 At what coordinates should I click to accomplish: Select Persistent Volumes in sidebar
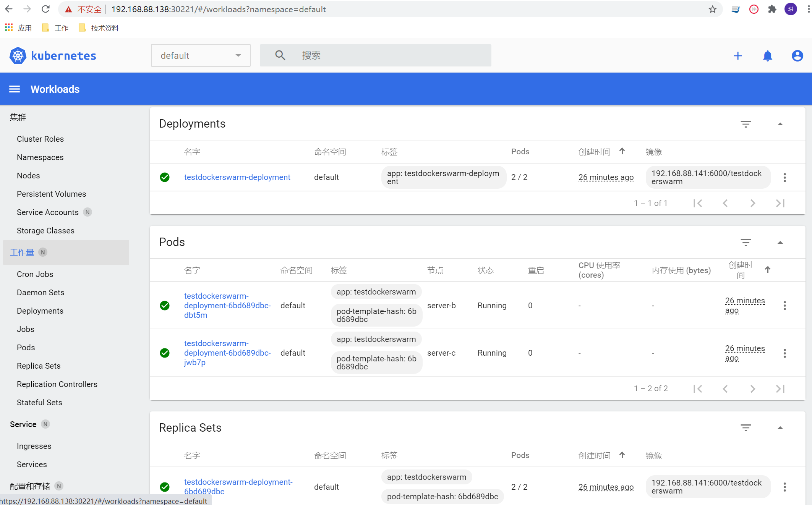tap(51, 194)
